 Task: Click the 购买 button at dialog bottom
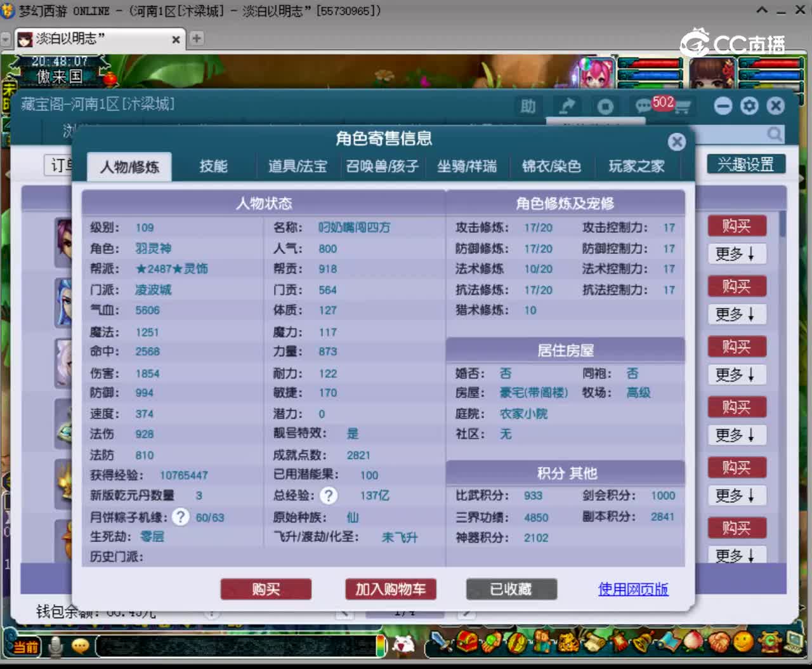tap(266, 589)
